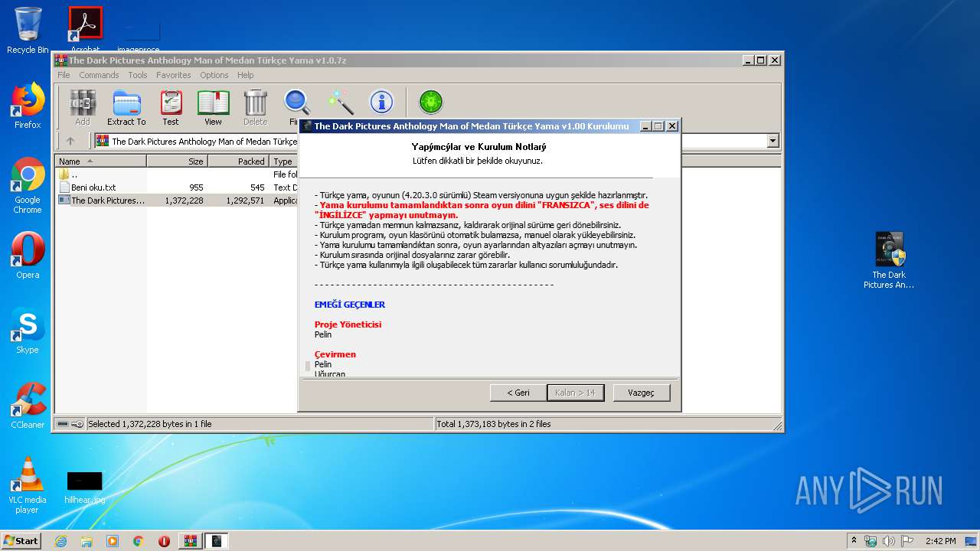Screen dimensions: 980x551
Task: Click the Extract To toolbar icon
Action: point(126,107)
